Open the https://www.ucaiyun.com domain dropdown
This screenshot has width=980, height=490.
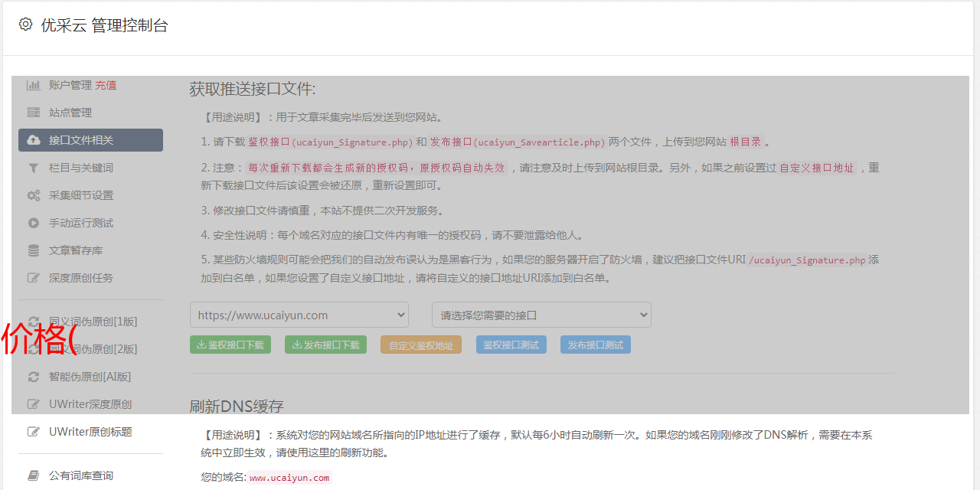tap(299, 315)
